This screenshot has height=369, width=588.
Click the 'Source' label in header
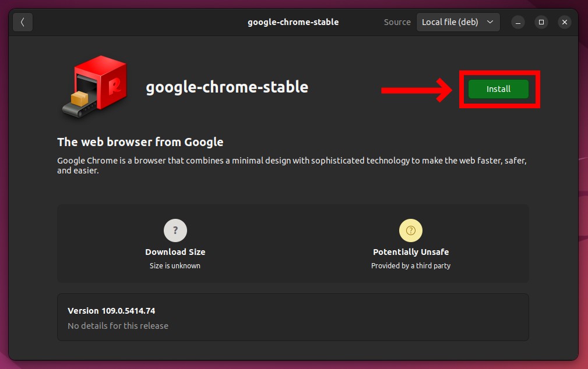click(397, 22)
